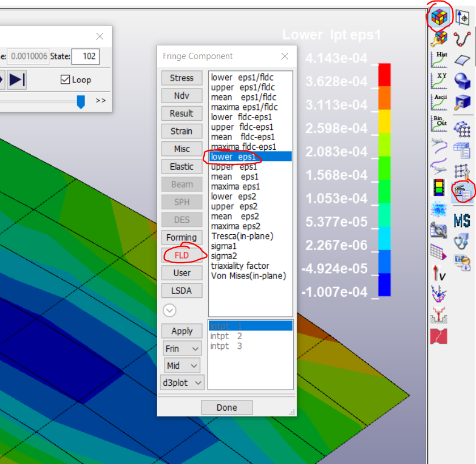Viewport: 476px width, 464px height.
Task: Select the Strain category
Action: pyautogui.click(x=182, y=131)
